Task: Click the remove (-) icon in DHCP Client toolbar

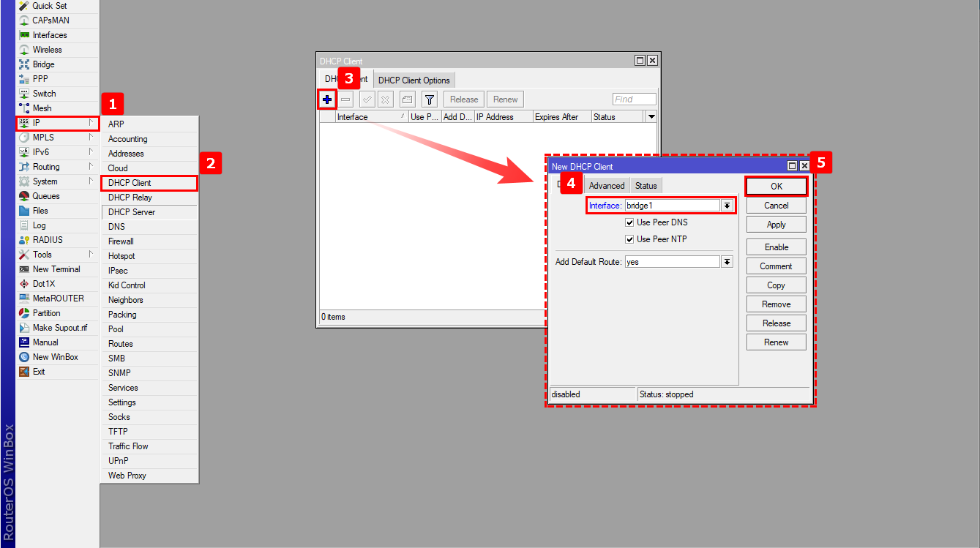Action: tap(345, 99)
